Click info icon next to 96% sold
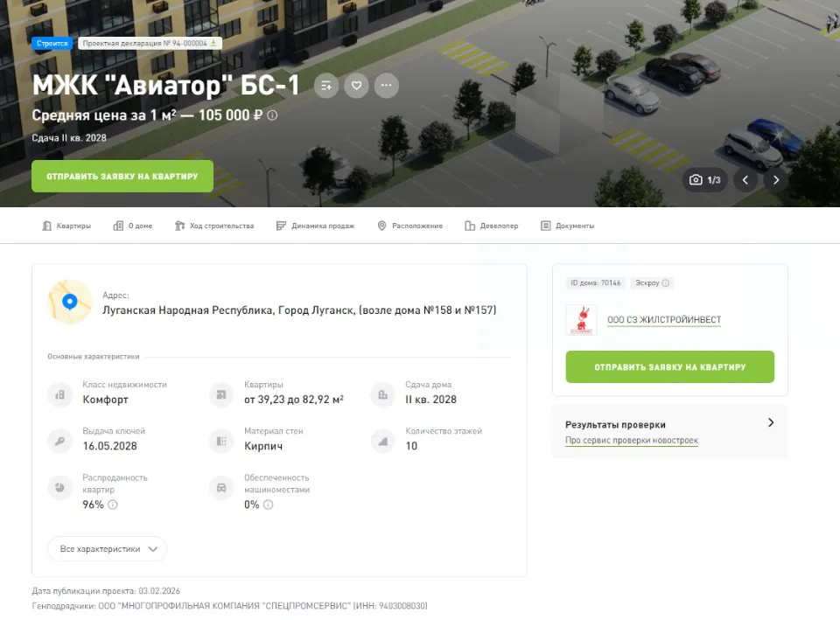 pos(113,505)
